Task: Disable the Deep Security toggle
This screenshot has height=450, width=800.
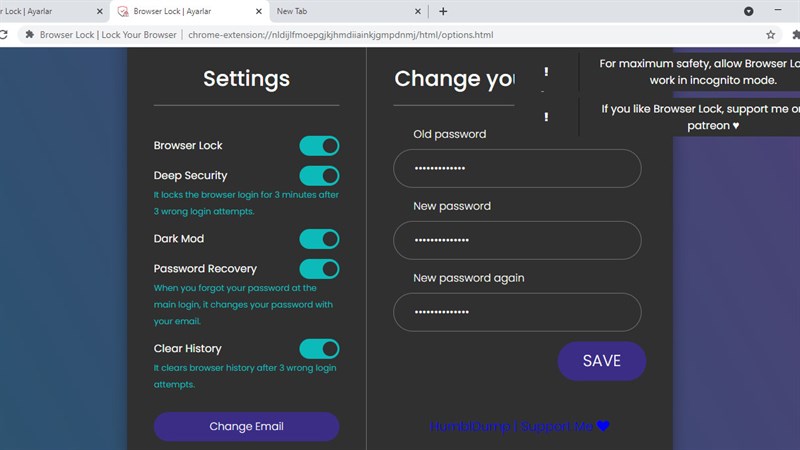Action: point(319,176)
